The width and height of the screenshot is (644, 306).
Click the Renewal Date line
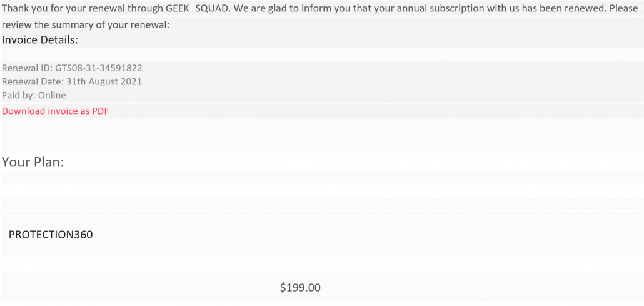pyautogui.click(x=72, y=81)
